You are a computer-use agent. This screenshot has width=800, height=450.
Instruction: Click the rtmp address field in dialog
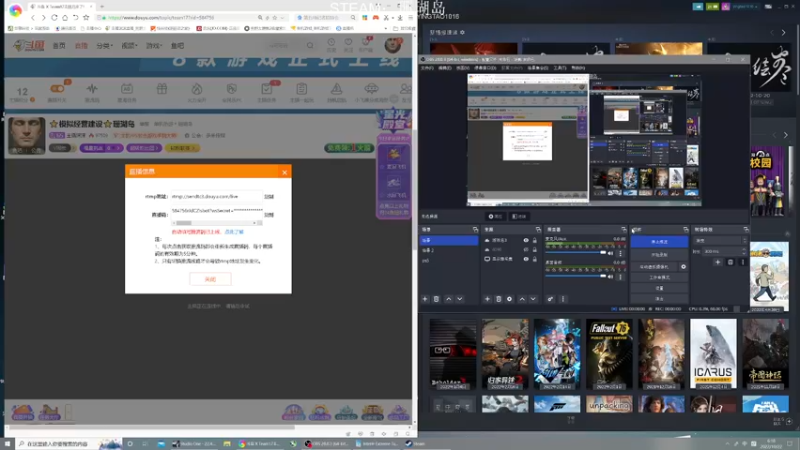(216, 196)
